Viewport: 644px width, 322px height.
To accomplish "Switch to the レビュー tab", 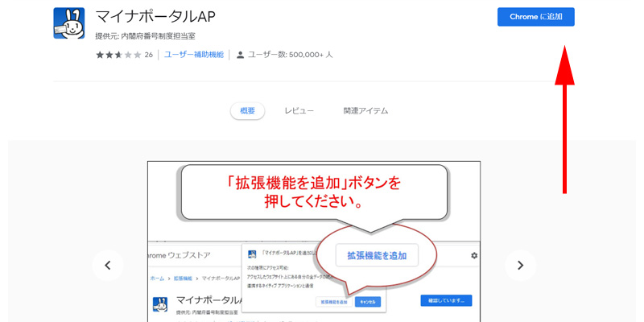I will click(299, 111).
